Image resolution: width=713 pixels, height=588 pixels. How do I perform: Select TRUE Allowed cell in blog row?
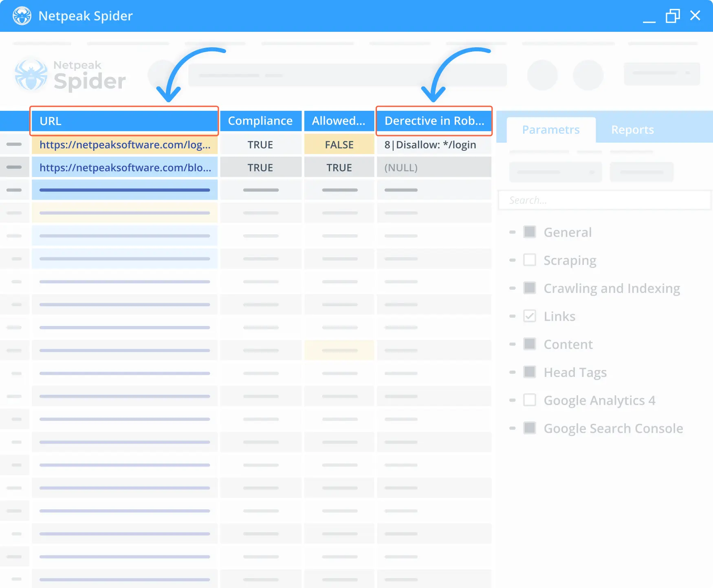339,167
